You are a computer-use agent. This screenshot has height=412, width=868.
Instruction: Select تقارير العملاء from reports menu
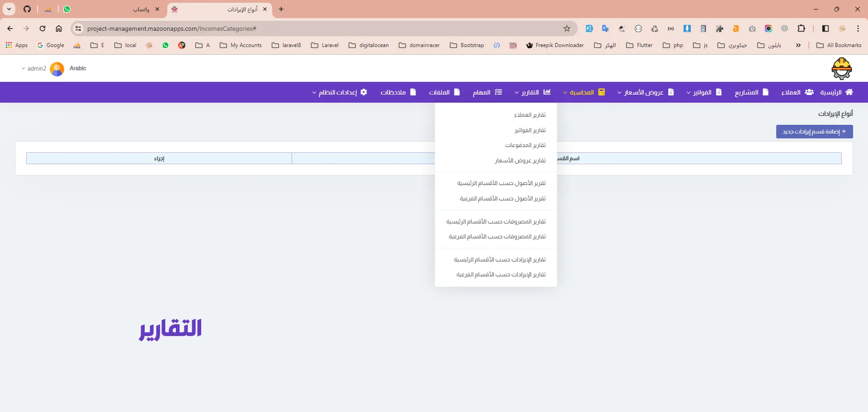[529, 115]
